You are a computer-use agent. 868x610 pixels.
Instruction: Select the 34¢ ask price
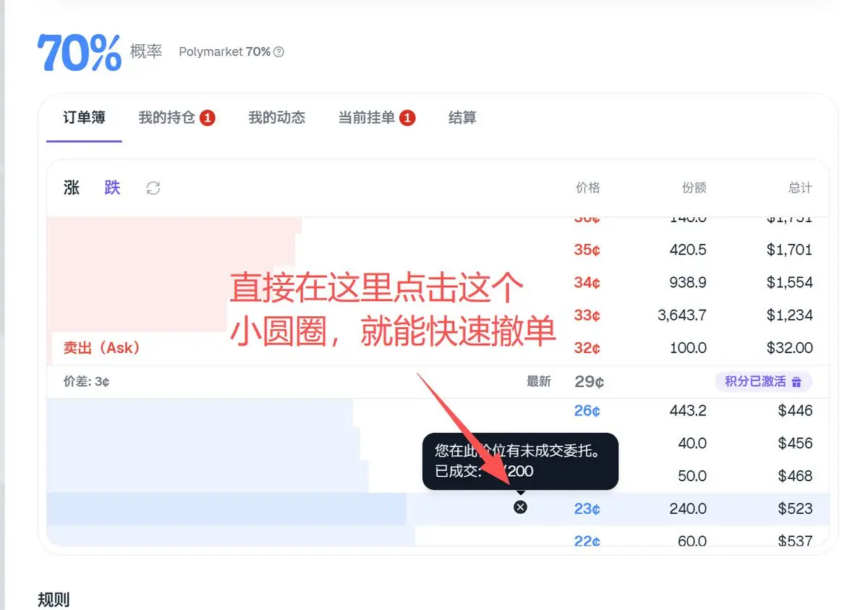587,283
